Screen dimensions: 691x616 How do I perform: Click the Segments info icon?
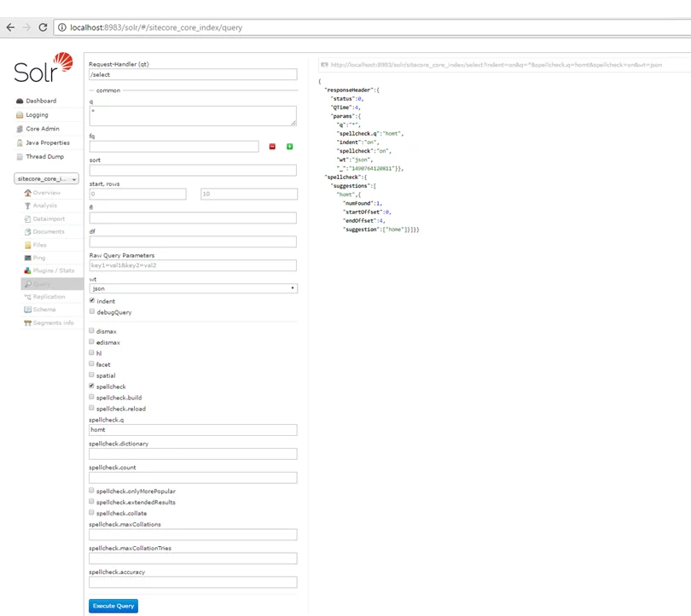pyautogui.click(x=28, y=323)
